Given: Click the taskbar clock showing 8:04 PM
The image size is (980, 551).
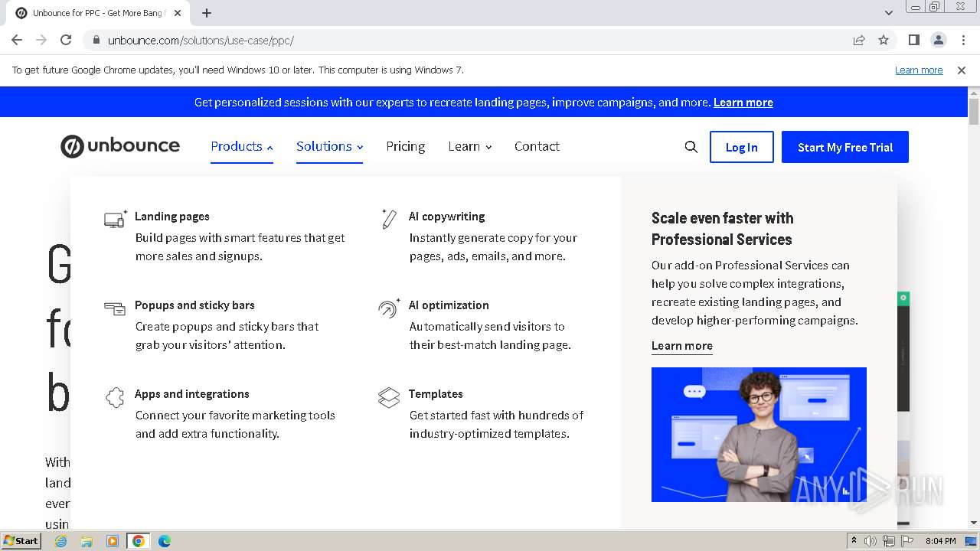Looking at the screenshot, I should click(x=941, y=541).
